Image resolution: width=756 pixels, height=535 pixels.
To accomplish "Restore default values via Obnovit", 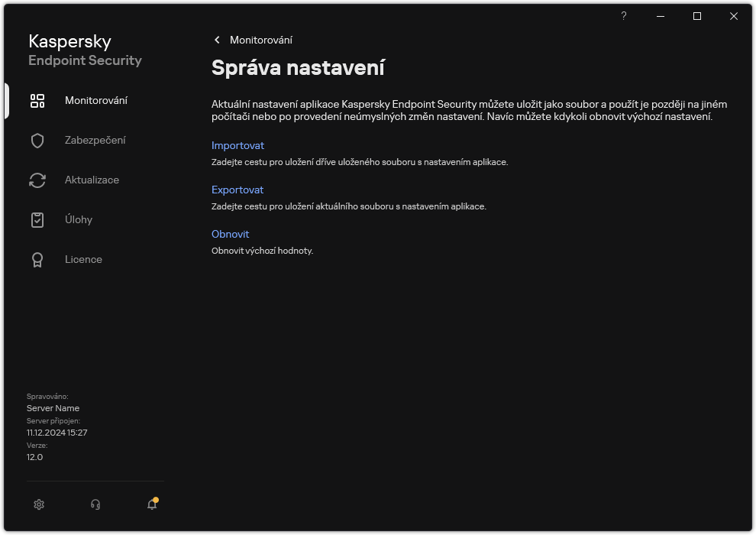I will (x=230, y=234).
